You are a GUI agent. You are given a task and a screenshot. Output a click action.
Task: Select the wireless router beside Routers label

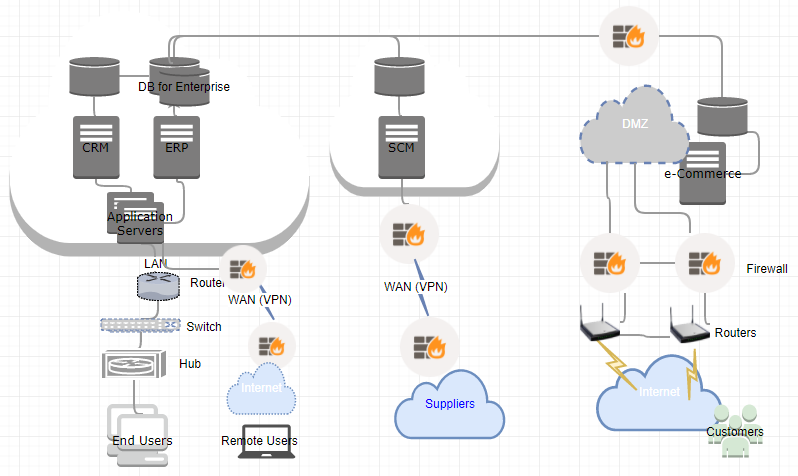(x=690, y=325)
